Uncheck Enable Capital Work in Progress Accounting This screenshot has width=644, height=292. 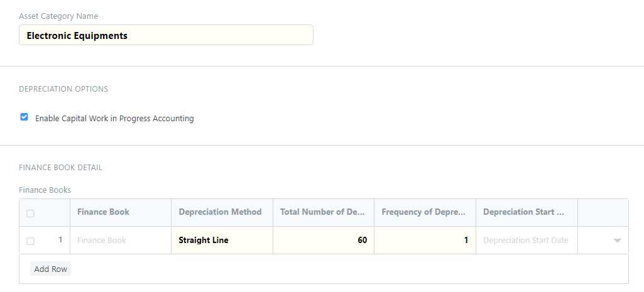coord(25,117)
